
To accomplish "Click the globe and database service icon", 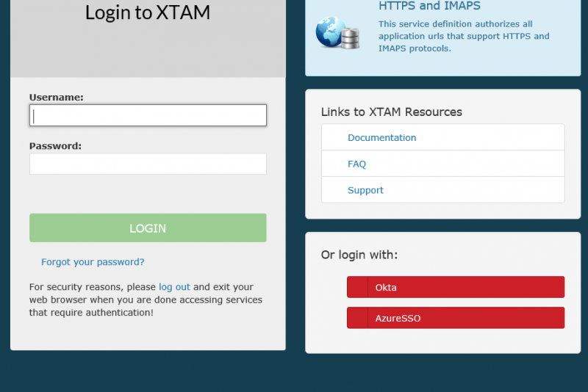I will 337,33.
